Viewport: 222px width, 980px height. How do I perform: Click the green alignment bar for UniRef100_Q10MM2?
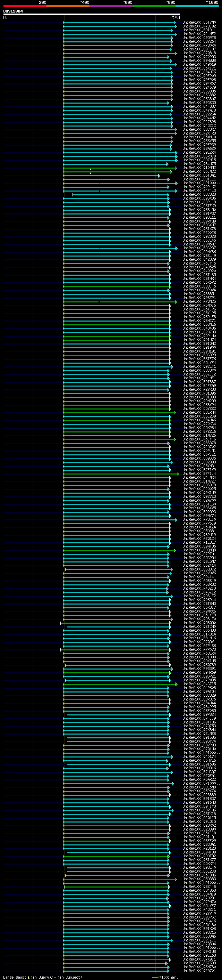tap(120, 168)
